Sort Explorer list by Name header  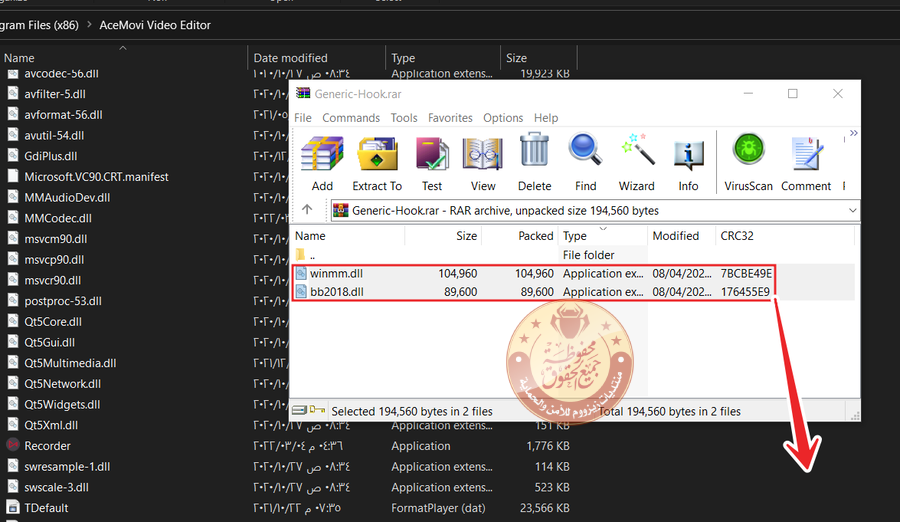19,58
